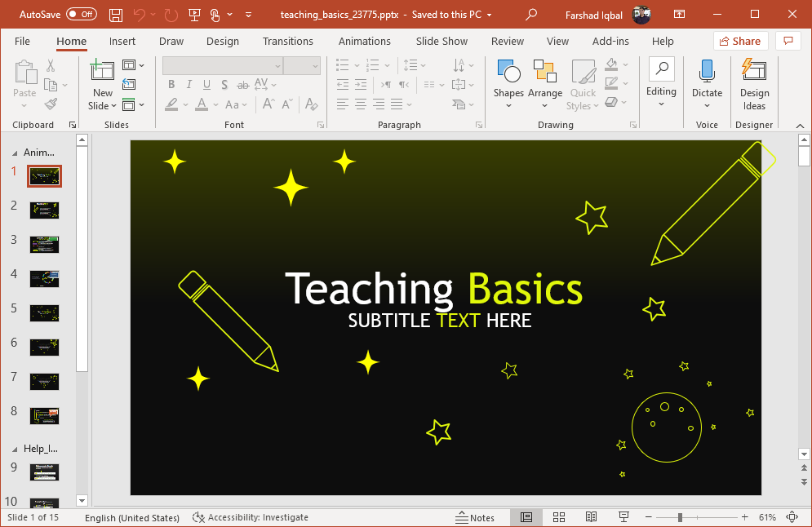Click the Save icon in title bar
This screenshot has height=527, width=812.
(x=116, y=15)
